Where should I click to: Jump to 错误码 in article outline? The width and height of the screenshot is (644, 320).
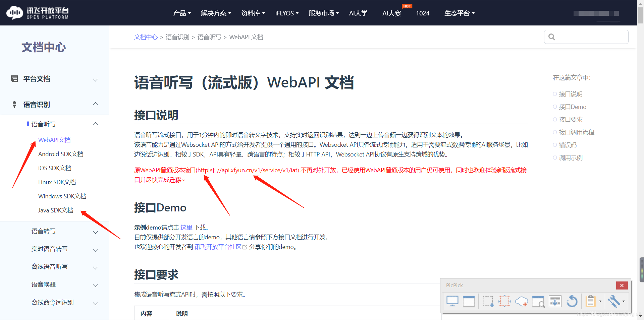tap(568, 145)
